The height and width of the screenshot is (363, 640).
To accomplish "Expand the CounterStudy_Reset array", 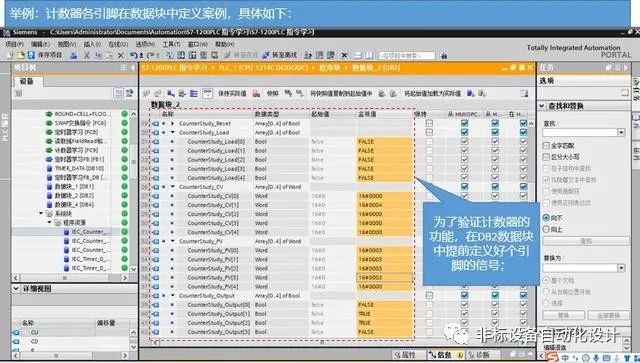I will click(173, 123).
